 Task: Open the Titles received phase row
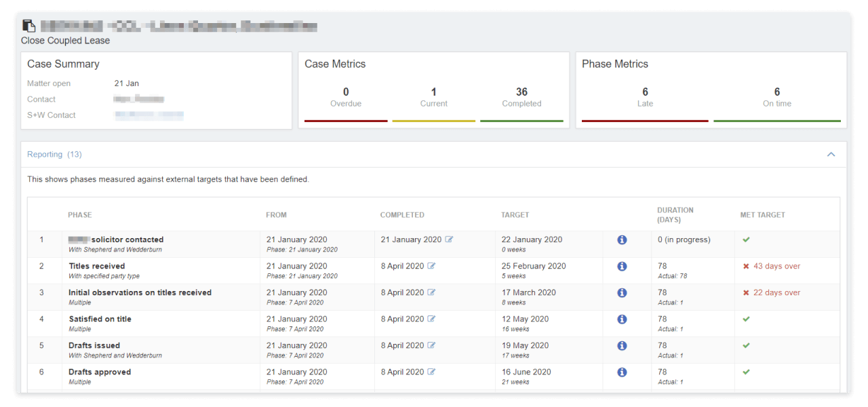point(97,267)
